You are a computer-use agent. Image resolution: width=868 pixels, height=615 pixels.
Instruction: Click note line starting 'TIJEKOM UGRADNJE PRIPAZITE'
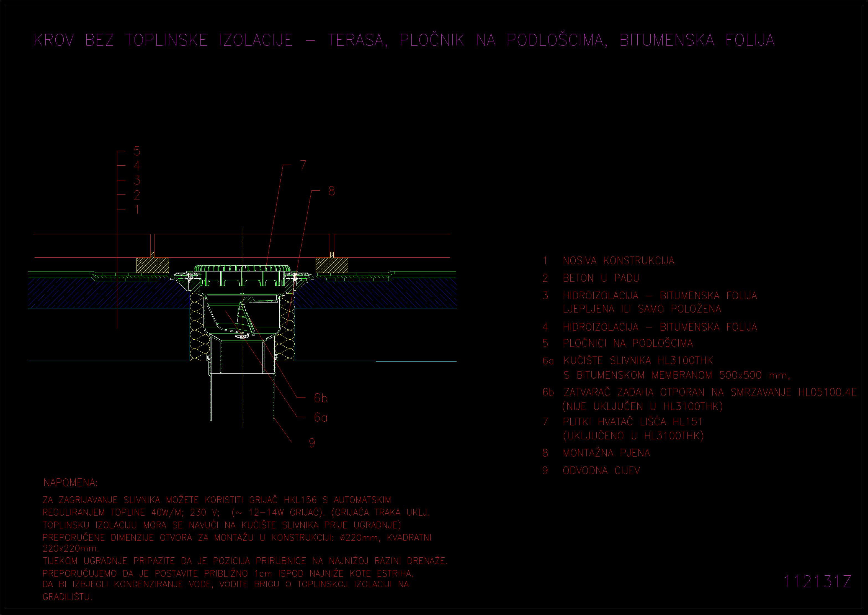point(245,561)
